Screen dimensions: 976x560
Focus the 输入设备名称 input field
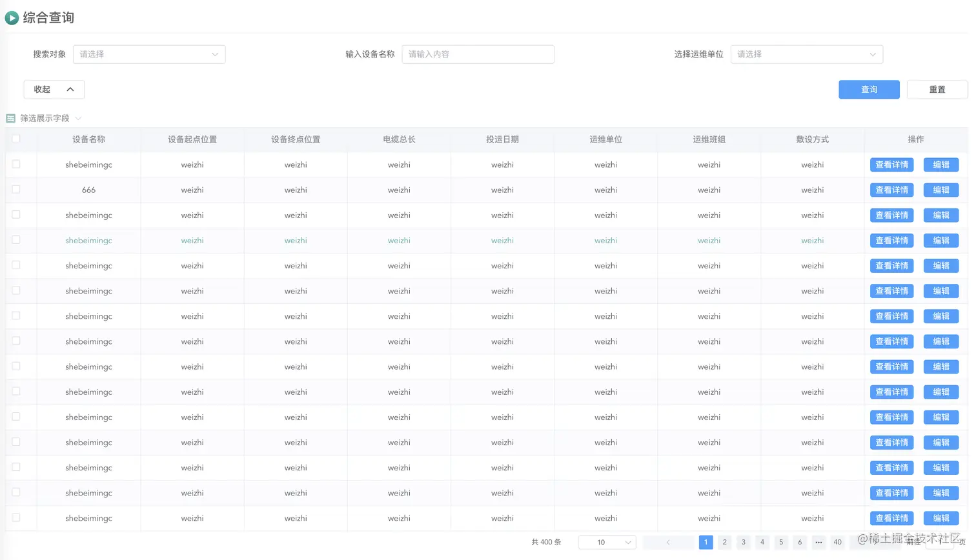[x=478, y=54]
